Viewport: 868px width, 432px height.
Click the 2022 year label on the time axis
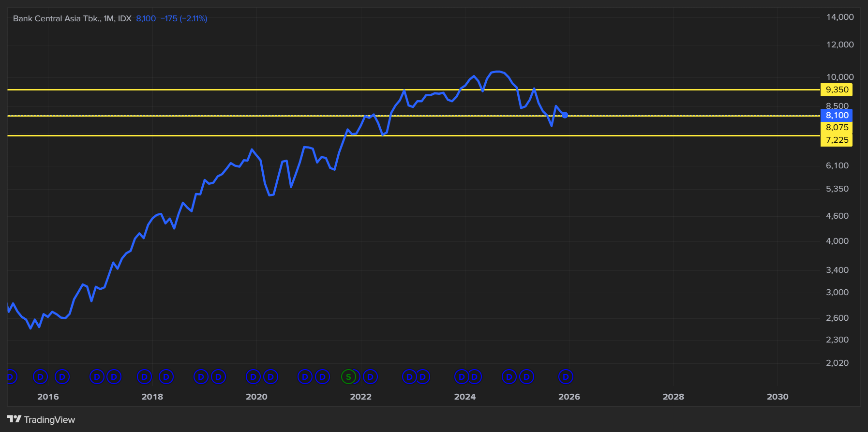tap(361, 397)
